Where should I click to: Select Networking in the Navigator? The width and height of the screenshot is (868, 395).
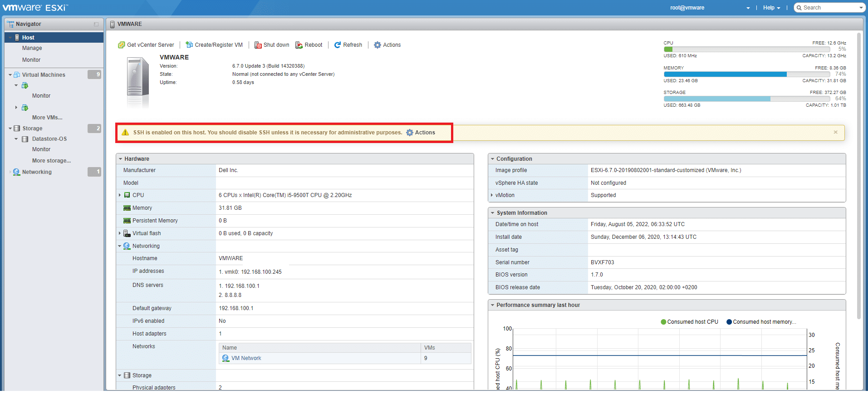[x=37, y=172]
